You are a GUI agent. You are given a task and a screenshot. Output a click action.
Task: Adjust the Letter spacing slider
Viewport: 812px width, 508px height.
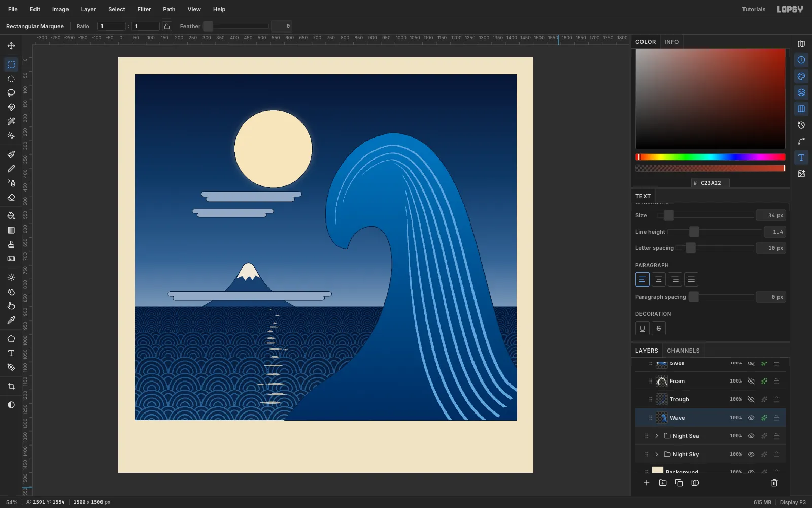pyautogui.click(x=715, y=248)
